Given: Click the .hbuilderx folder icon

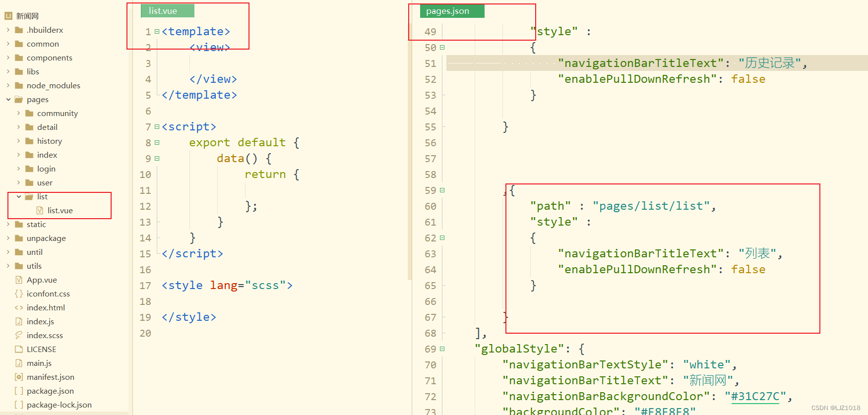Looking at the screenshot, I should (19, 30).
